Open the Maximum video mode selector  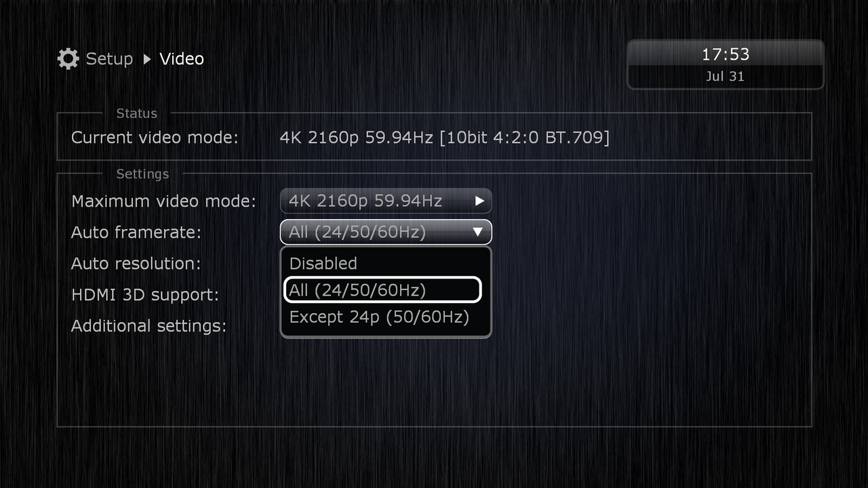click(385, 201)
